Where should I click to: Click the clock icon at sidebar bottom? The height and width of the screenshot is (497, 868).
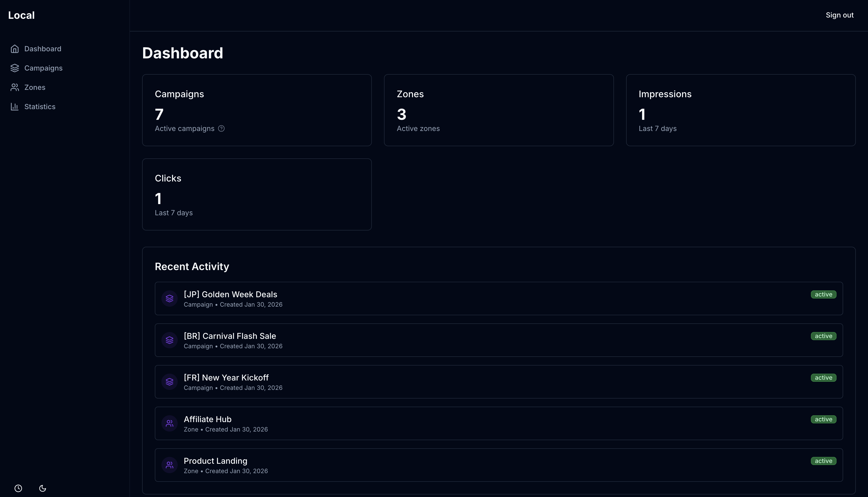pos(19,488)
